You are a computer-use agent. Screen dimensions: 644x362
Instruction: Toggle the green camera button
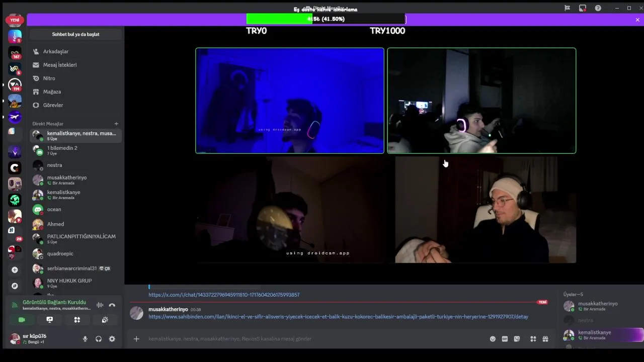[22, 320]
